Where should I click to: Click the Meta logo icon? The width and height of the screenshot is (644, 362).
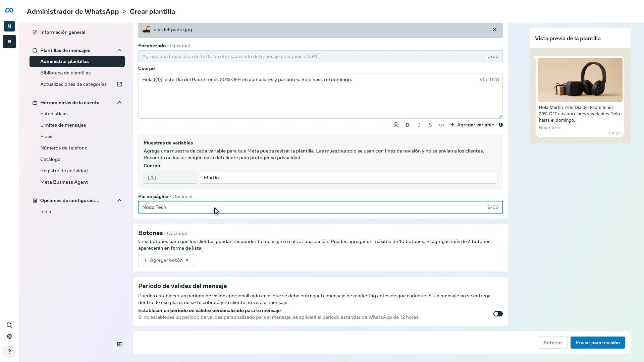click(x=9, y=10)
